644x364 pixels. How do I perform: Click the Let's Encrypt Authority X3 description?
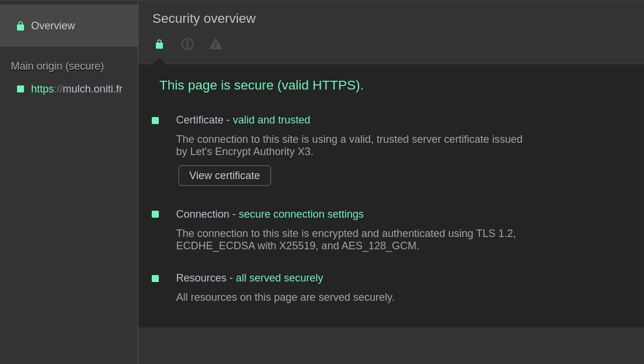coord(349,145)
